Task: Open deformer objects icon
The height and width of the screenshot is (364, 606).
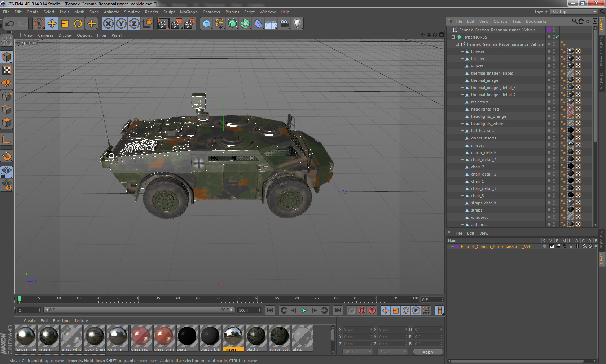Action: (x=258, y=24)
